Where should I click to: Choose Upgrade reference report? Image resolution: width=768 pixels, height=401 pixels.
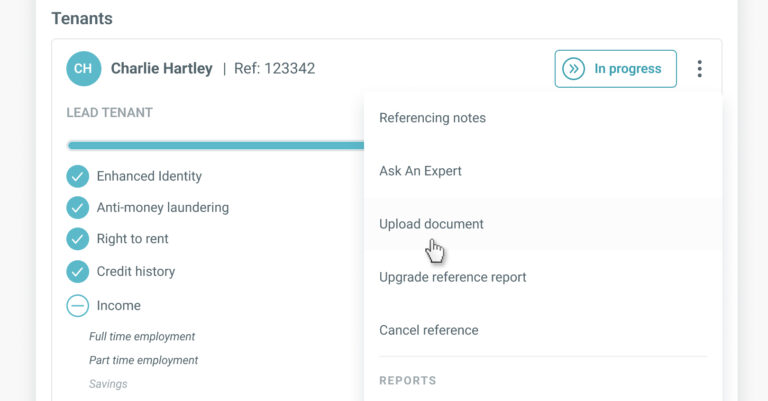tap(543, 277)
